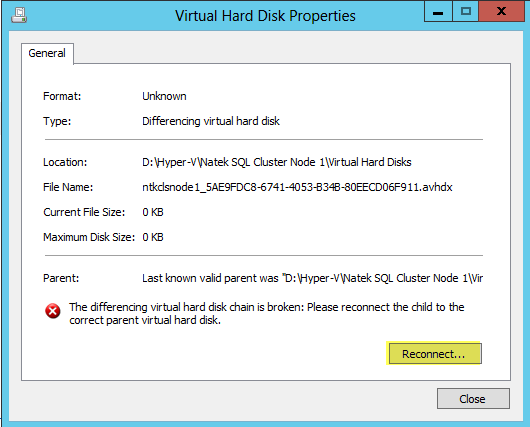
Task: Click the Reconnect... button
Action: pos(435,354)
